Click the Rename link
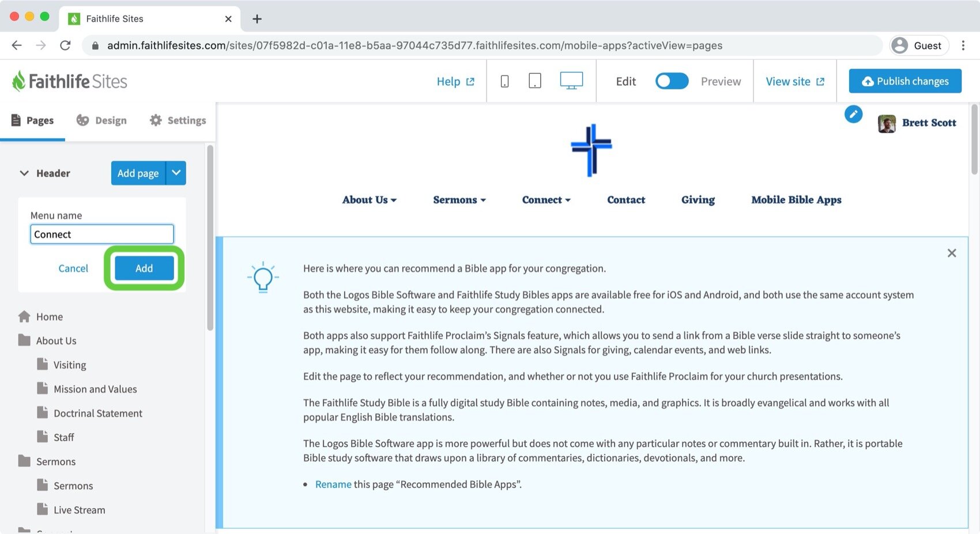 333,484
